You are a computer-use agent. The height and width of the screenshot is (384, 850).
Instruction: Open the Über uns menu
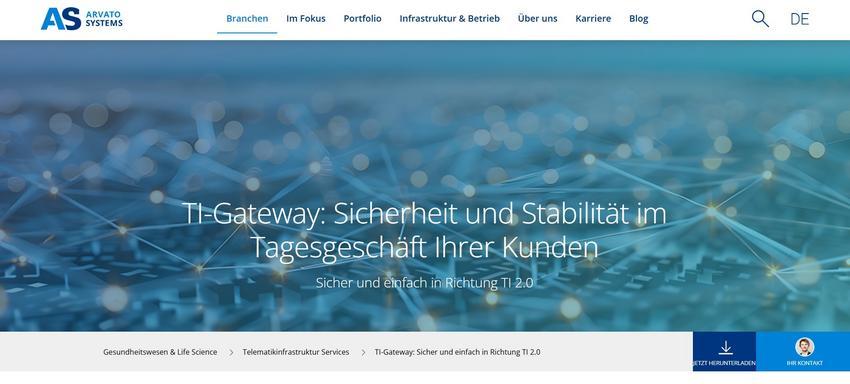(537, 18)
